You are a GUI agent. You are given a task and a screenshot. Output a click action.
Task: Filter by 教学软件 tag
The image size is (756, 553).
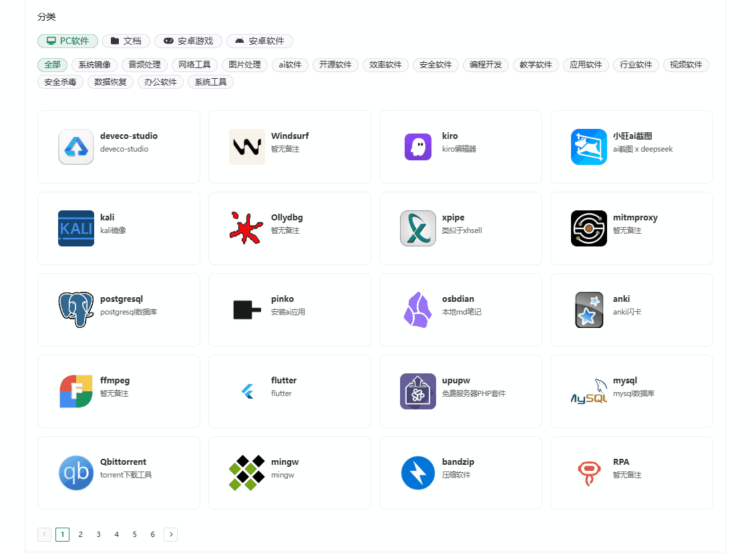pos(536,65)
